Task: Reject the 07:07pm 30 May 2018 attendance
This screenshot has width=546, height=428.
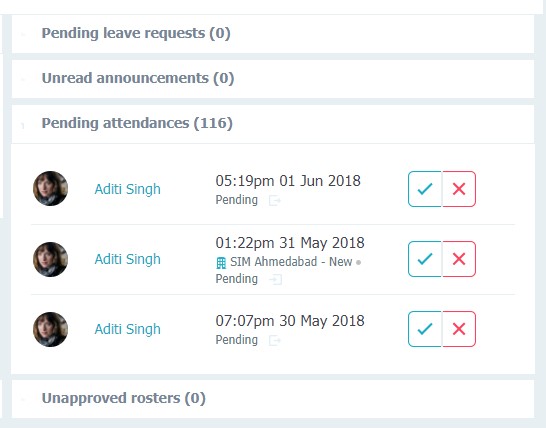Action: coord(459,329)
